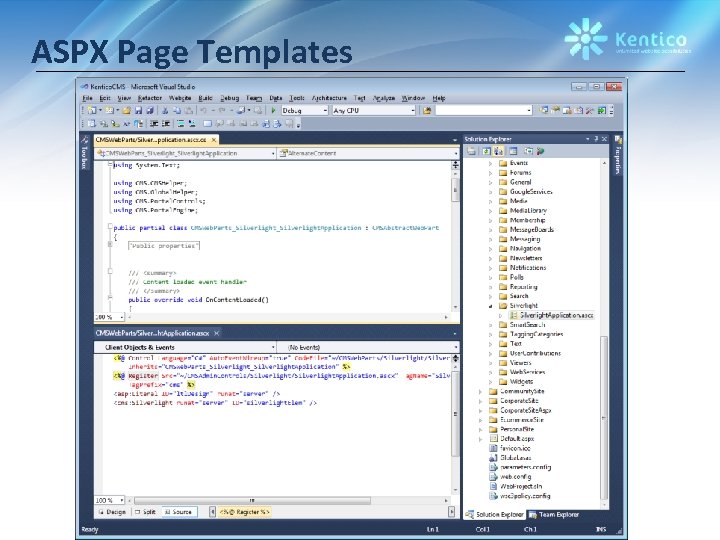Open the collapsed Toolbox side panel
This screenshot has width=720, height=540.
pyautogui.click(x=84, y=152)
